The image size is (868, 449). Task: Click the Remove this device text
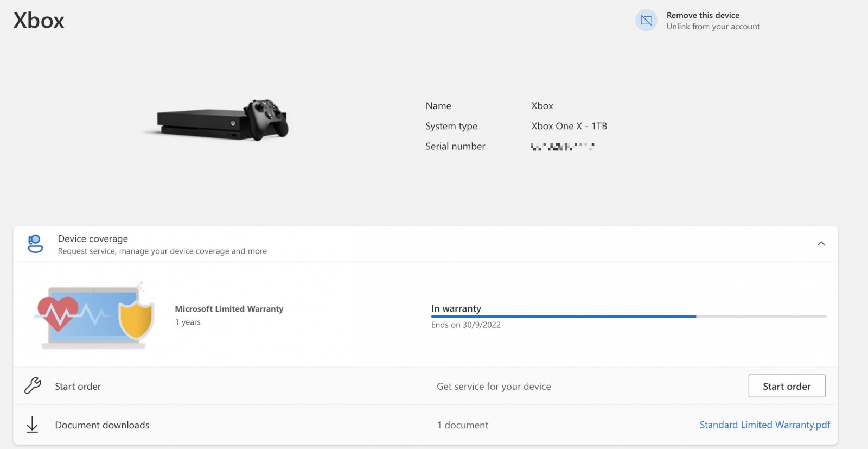703,15
